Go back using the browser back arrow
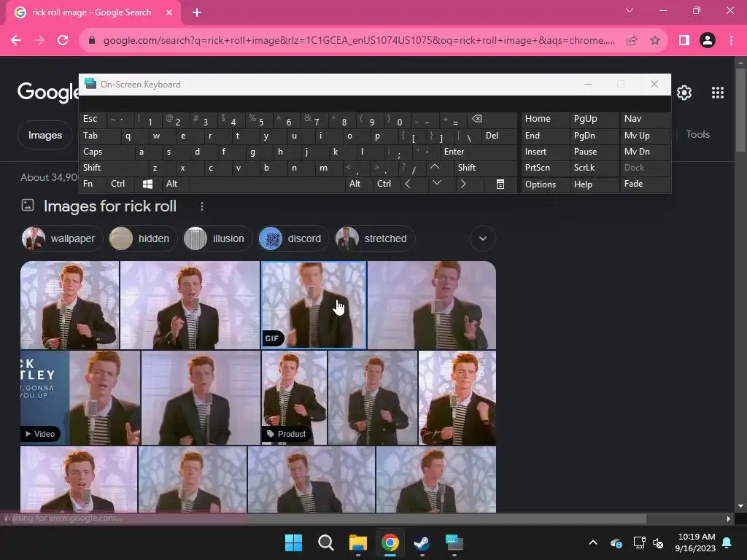This screenshot has width=747, height=560. tap(16, 41)
